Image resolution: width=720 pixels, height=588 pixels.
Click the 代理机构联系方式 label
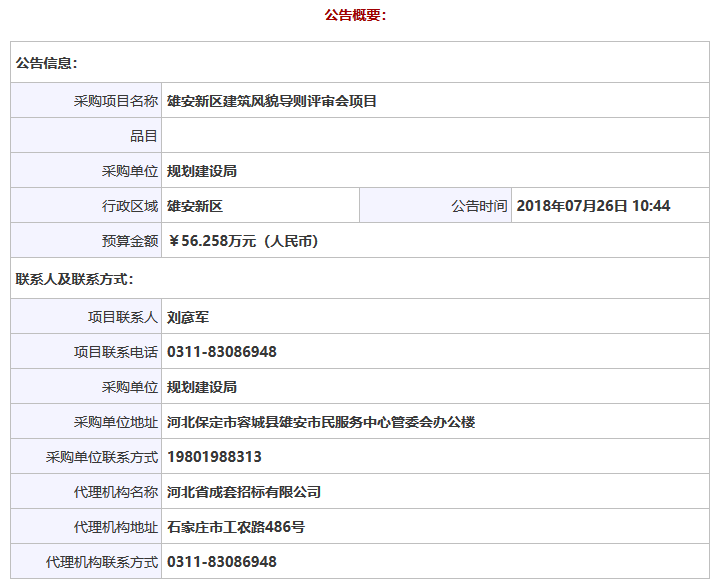[x=102, y=562]
